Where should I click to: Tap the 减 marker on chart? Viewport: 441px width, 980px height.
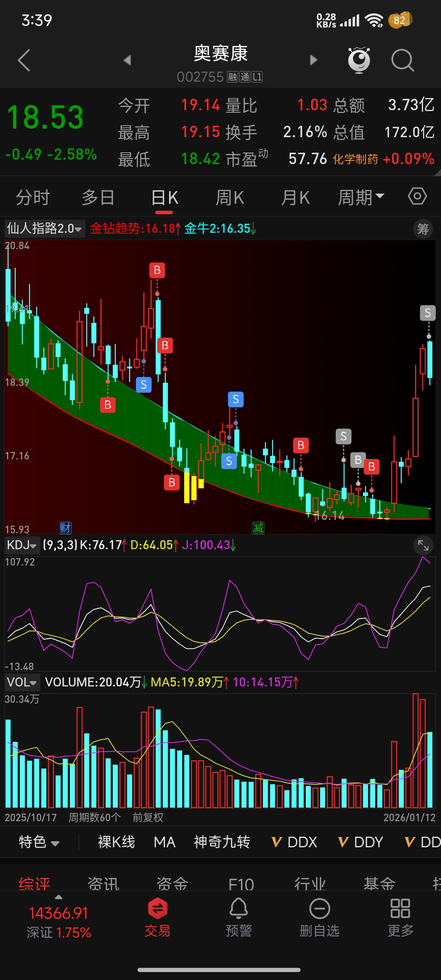pos(258,528)
